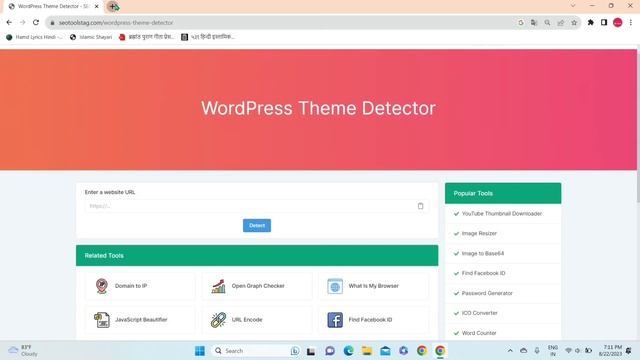Image resolution: width=640 pixels, height=360 pixels.
Task: Open the tab search chevron
Action: (x=573, y=6)
